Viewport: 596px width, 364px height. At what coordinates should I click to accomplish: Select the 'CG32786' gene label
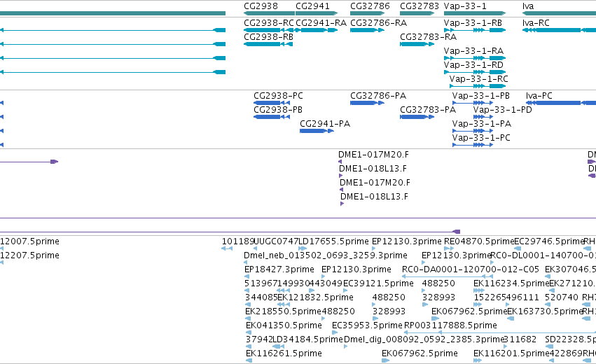tap(370, 6)
